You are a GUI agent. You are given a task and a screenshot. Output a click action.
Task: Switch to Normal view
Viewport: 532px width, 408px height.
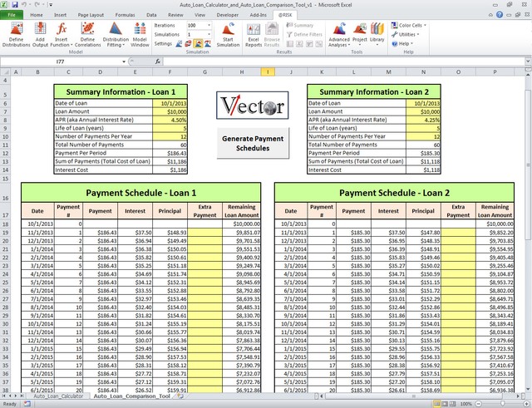coord(436,404)
